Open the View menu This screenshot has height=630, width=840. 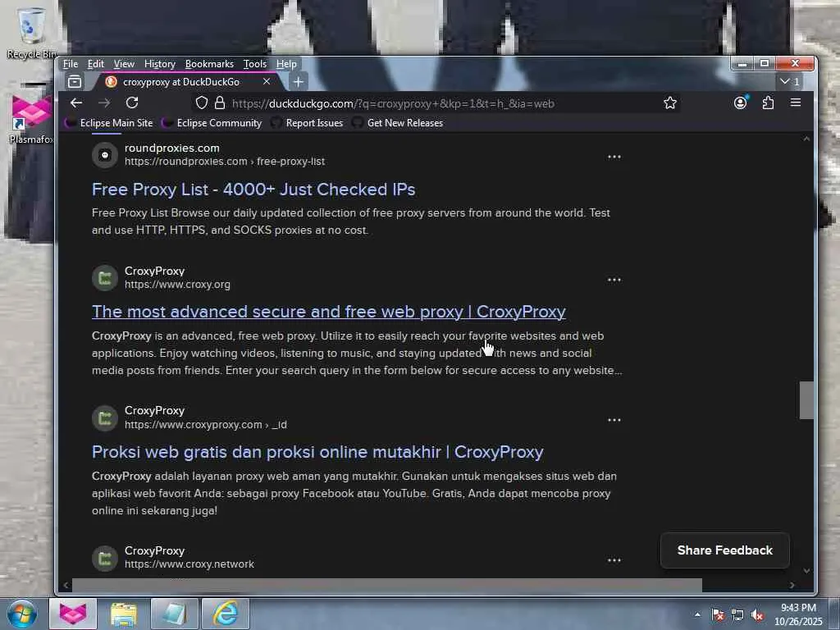pyautogui.click(x=124, y=64)
